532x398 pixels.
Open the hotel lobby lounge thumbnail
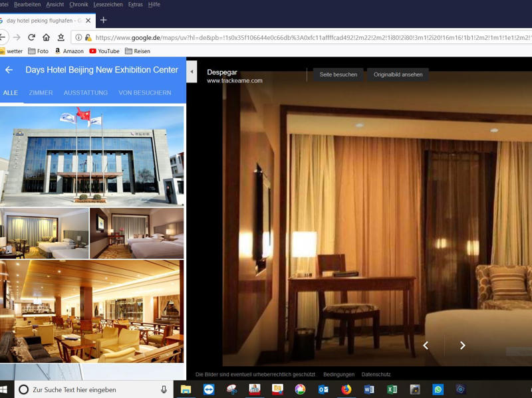(x=92, y=311)
